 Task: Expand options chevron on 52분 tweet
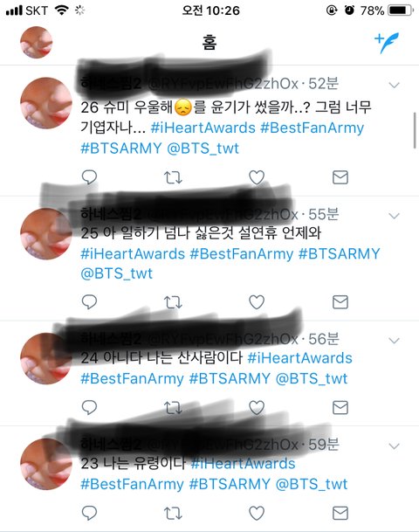[394, 85]
